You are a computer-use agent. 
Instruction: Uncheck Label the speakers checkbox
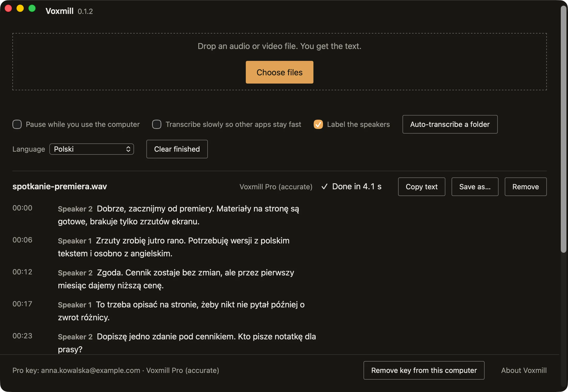click(x=318, y=124)
